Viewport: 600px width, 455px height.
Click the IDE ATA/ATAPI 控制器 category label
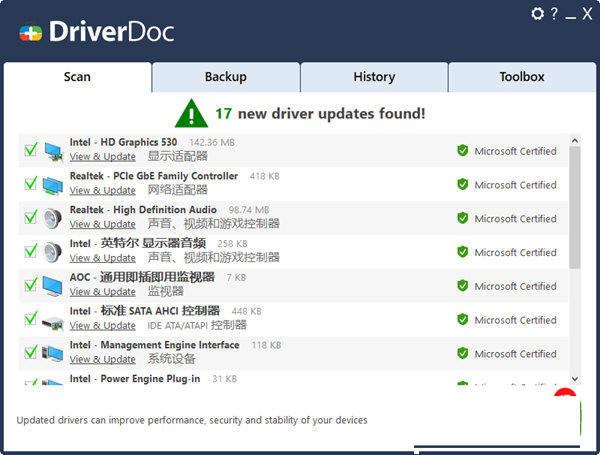[197, 325]
